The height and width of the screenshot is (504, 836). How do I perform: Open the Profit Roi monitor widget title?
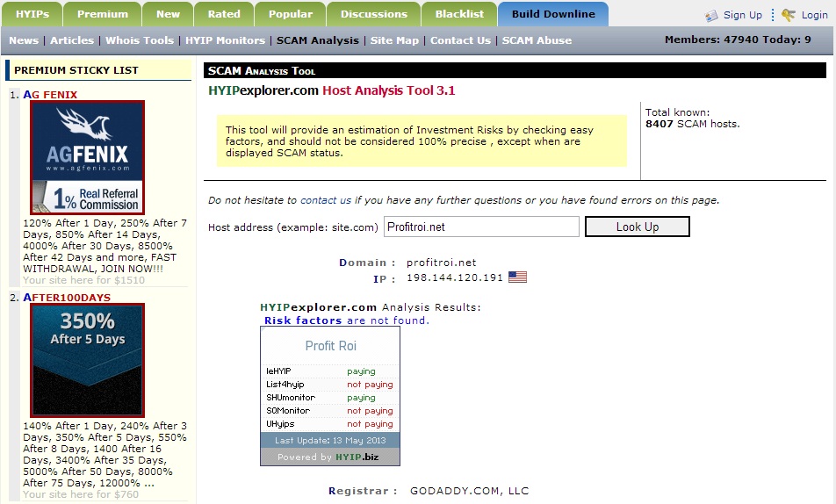[330, 345]
